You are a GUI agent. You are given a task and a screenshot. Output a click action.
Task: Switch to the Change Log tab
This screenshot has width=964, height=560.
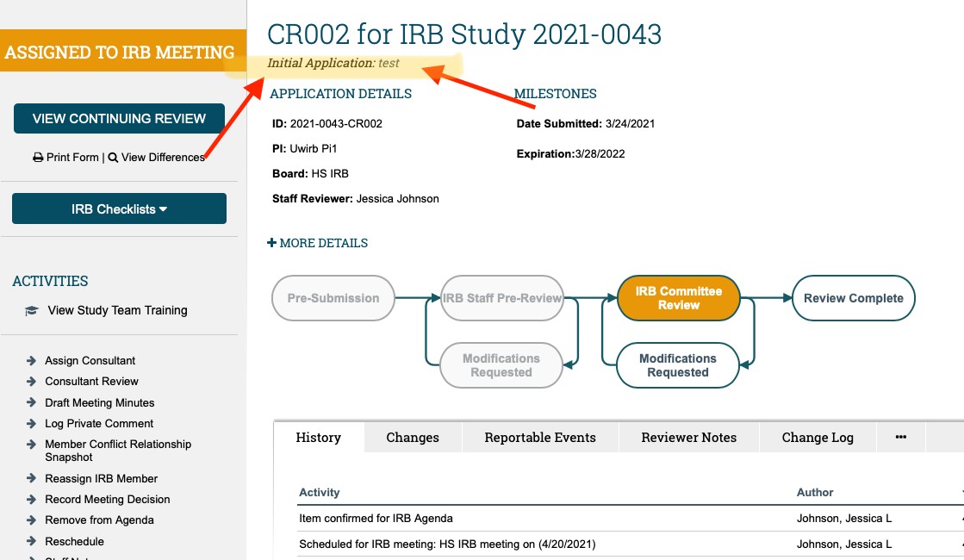click(818, 437)
